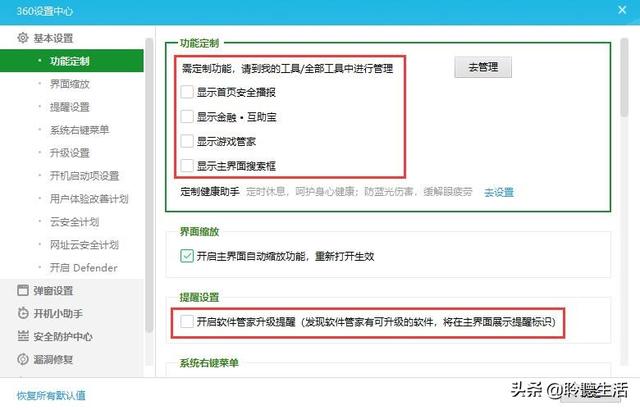Collapse the 基本设置 section header
This screenshot has width=640, height=410.
click(53, 38)
